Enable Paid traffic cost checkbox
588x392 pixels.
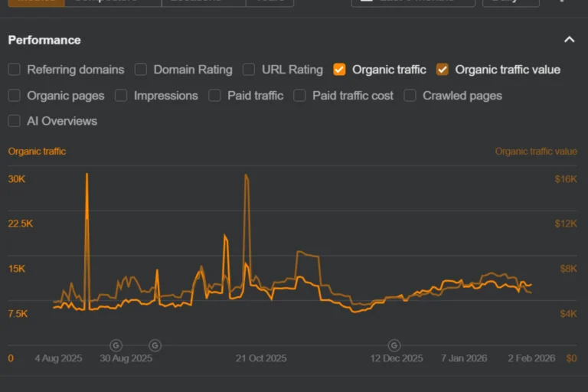299,96
